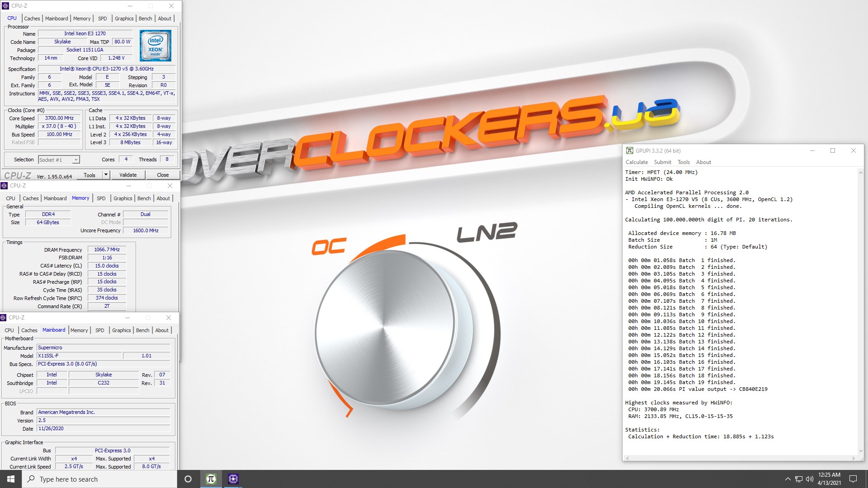Open Bench tab in top CPU-Z window
This screenshot has height=488, width=868.
coord(145,19)
